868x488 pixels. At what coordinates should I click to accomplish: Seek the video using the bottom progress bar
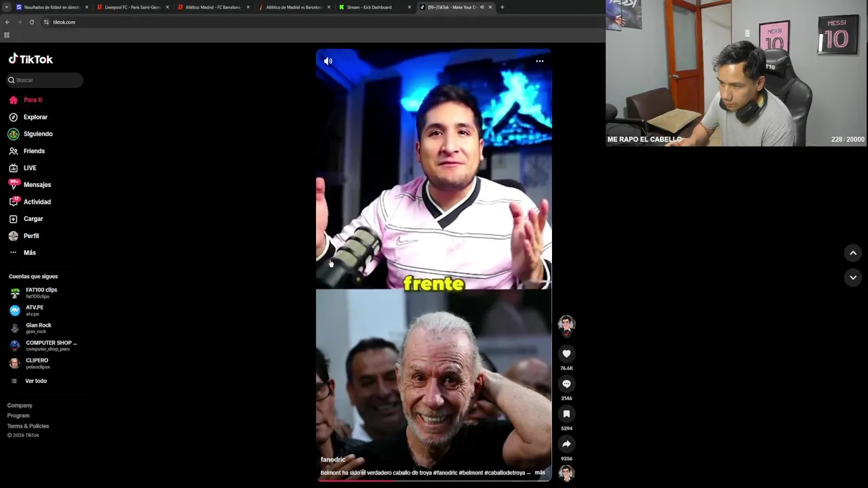[x=433, y=480]
